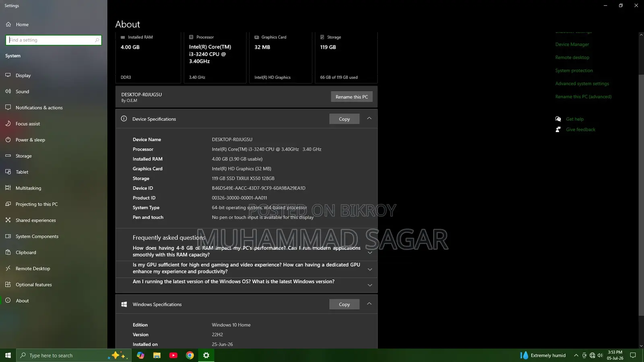Select the Windows 10 Home edition text

point(231,325)
